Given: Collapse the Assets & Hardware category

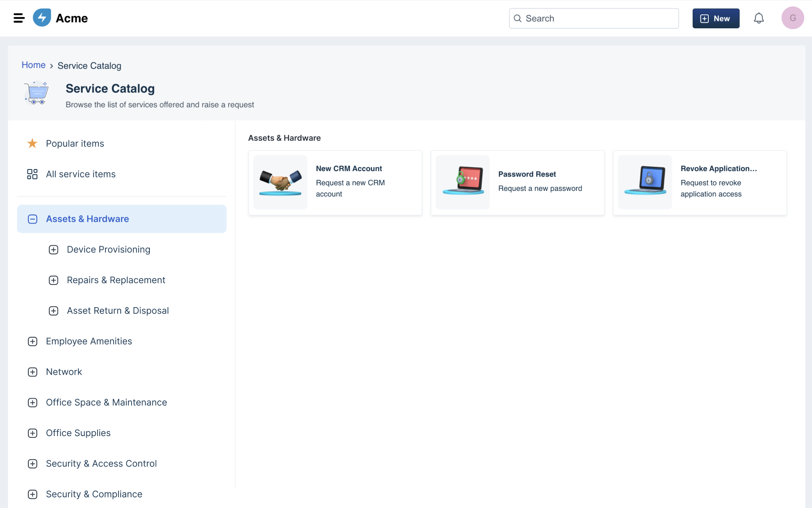Looking at the screenshot, I should tap(33, 219).
